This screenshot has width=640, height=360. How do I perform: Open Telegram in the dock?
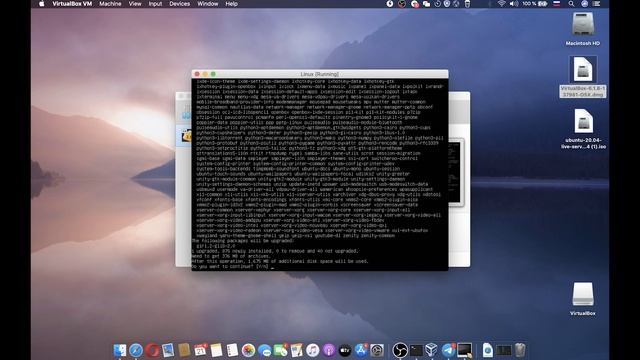pyautogui.click(x=448, y=350)
